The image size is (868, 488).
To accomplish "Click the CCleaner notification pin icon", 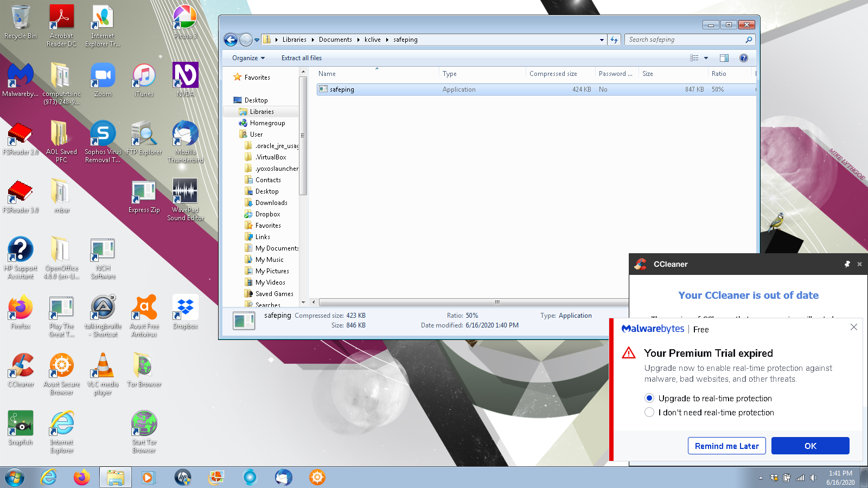I will tap(847, 264).
